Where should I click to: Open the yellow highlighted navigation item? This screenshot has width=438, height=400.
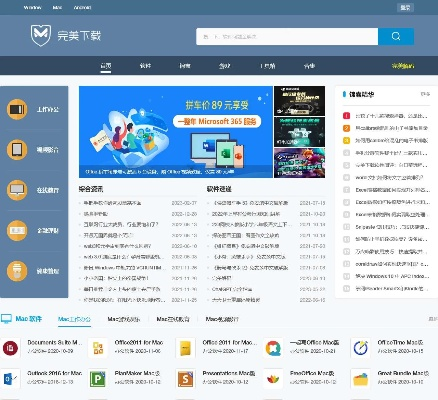tap(403, 66)
